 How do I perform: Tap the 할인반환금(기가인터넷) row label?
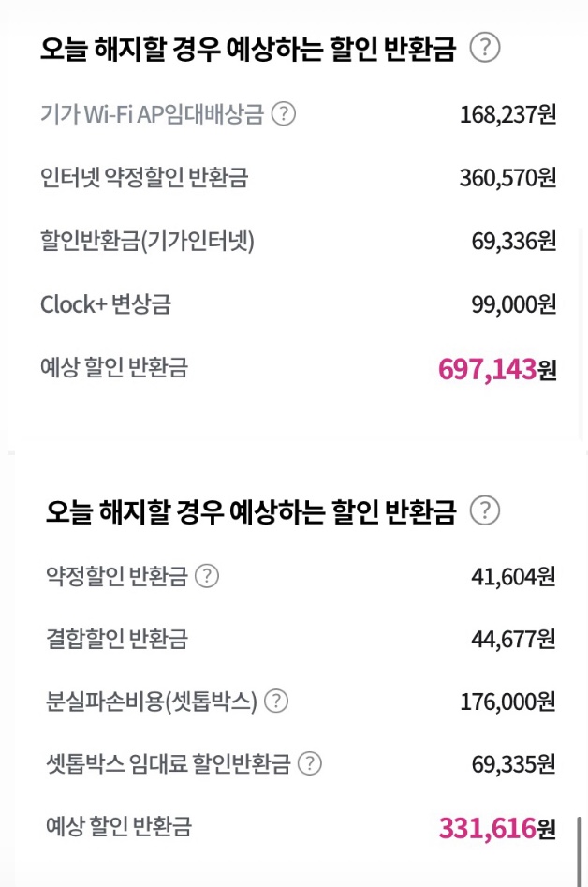(147, 241)
